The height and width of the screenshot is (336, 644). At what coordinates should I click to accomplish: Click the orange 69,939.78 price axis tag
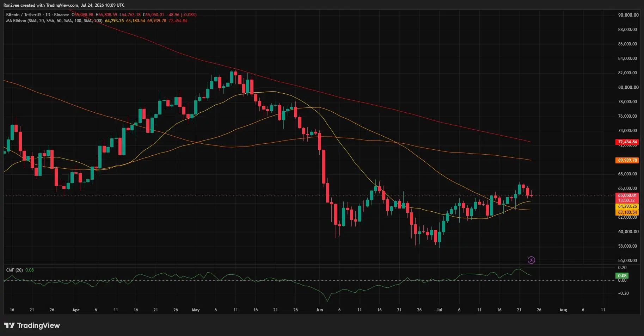[627, 160]
